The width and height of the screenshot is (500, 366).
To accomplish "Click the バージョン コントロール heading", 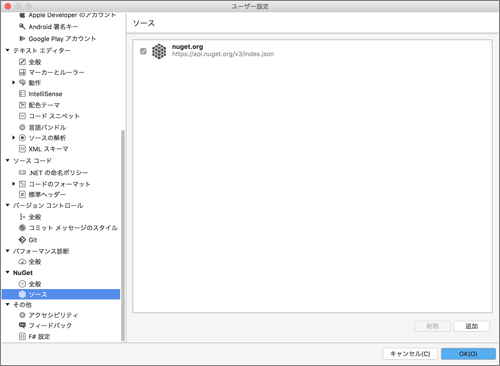I will 48,205.
